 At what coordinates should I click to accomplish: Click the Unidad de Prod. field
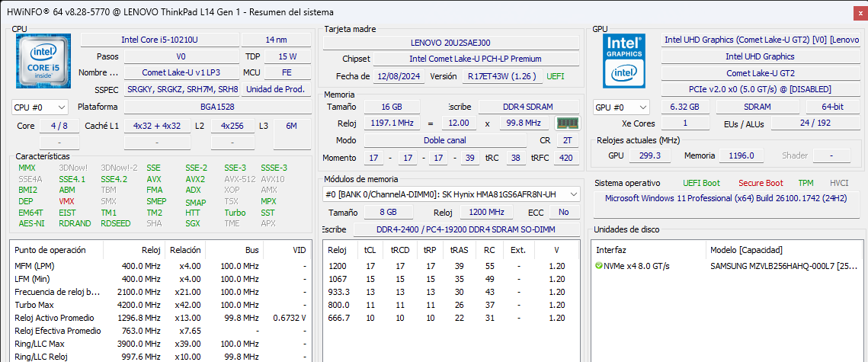[277, 89]
